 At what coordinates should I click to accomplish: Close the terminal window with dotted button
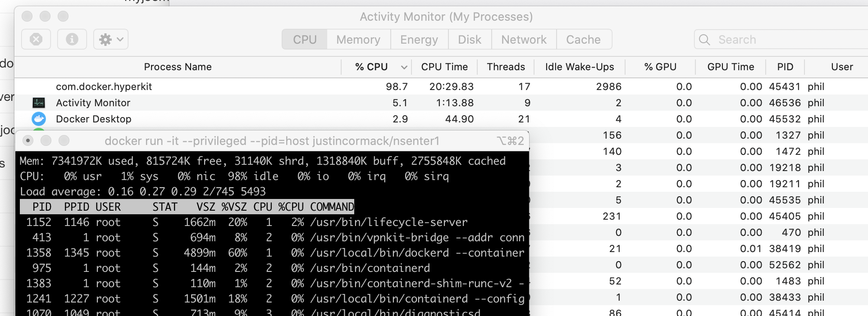coord(28,141)
